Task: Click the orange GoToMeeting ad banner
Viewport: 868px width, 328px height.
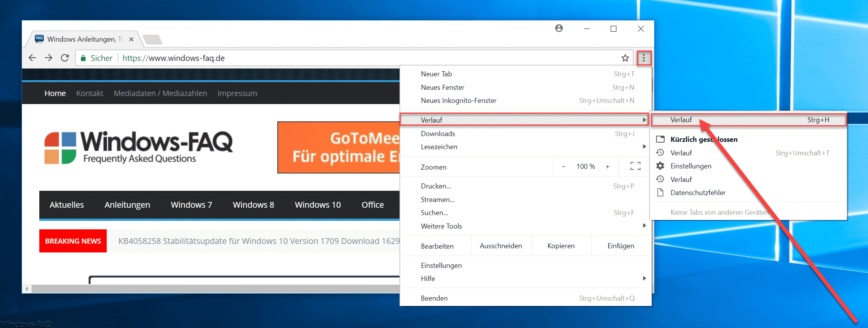Action: click(x=339, y=147)
